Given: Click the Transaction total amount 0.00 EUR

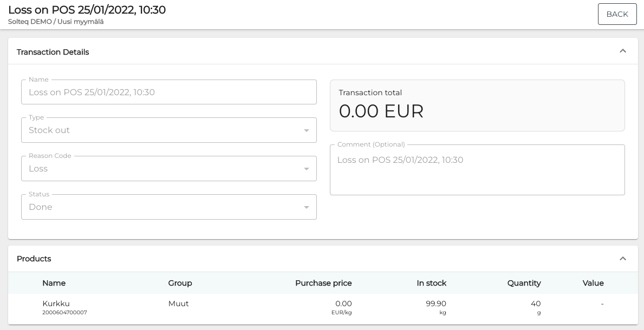Looking at the screenshot, I should [381, 111].
